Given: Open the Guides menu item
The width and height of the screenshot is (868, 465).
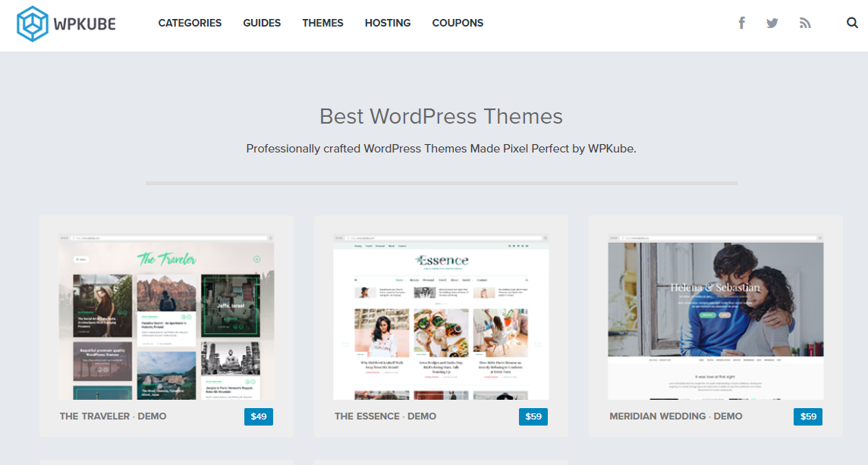Looking at the screenshot, I should pos(262,23).
